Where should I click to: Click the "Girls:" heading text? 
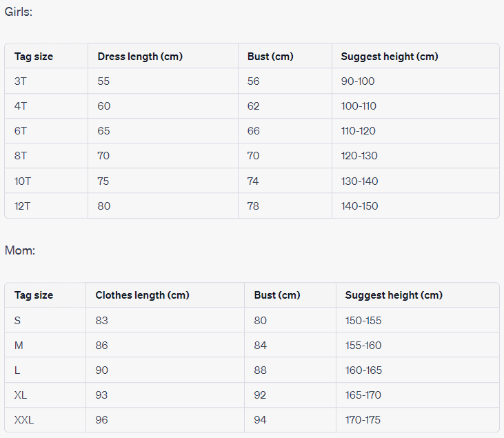pyautogui.click(x=19, y=12)
